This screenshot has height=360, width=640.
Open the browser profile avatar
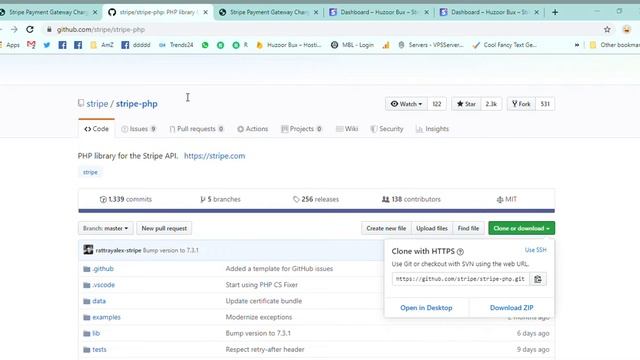[627, 29]
